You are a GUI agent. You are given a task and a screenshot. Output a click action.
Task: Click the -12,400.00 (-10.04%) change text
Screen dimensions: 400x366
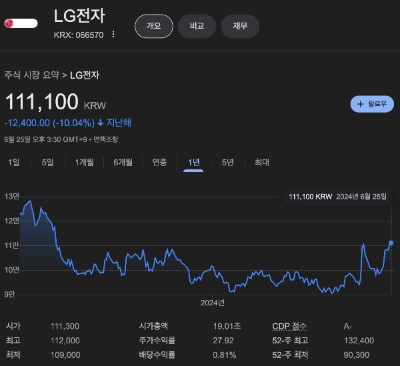(x=49, y=123)
